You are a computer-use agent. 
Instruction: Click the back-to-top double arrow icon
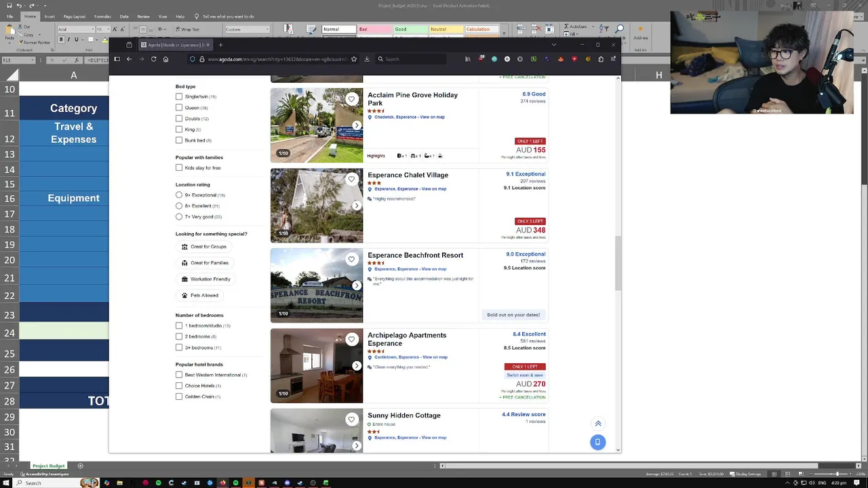tap(598, 424)
